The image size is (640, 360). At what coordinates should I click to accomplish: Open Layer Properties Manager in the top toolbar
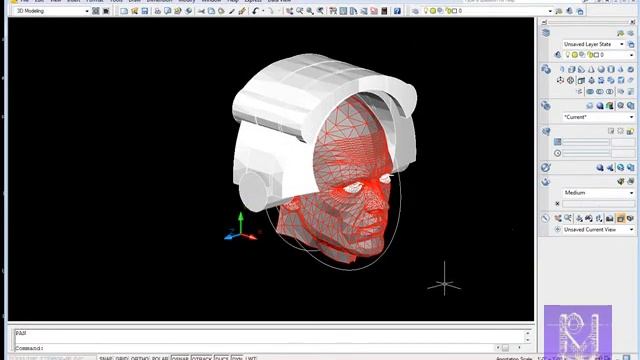pos(415,11)
